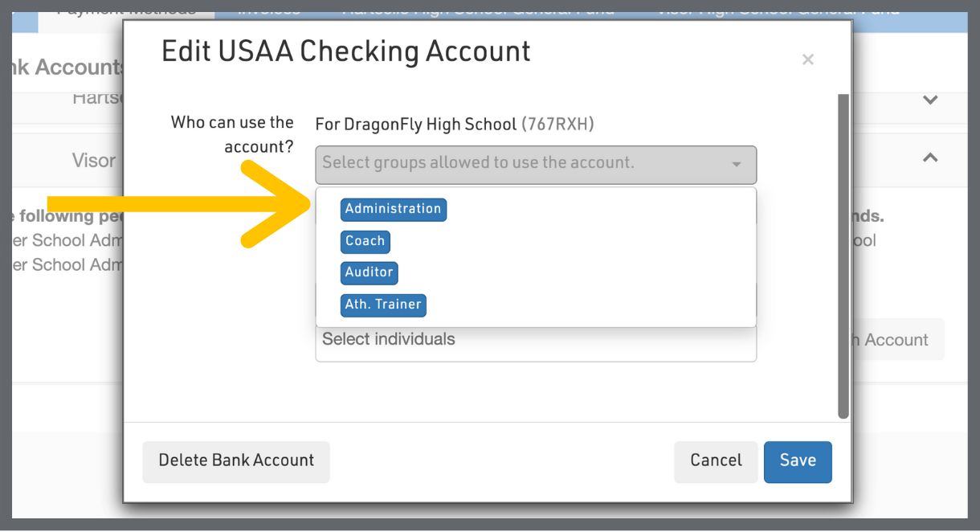Choose the Coach group tag
This screenshot has width=980, height=532.
[x=365, y=241]
